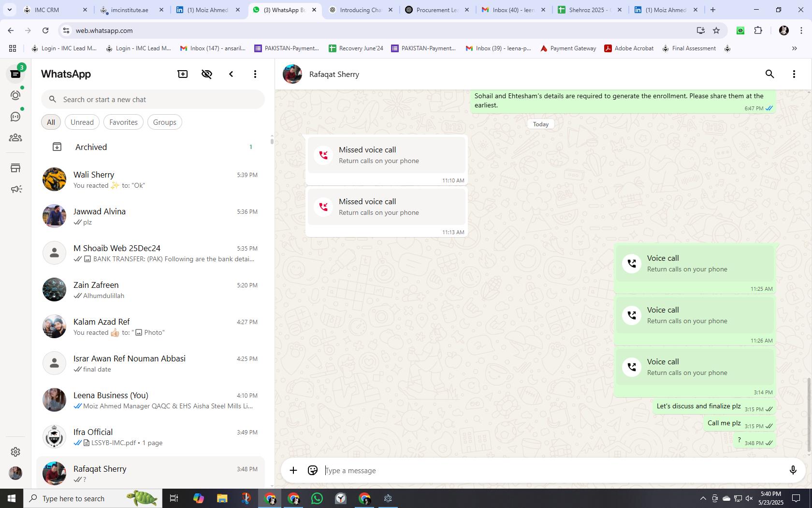Open the Advertise megaphone icon in sidebar

tap(15, 189)
